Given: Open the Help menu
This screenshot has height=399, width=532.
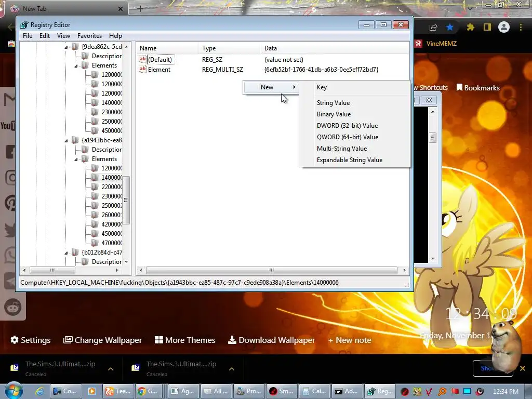Looking at the screenshot, I should click(115, 36).
